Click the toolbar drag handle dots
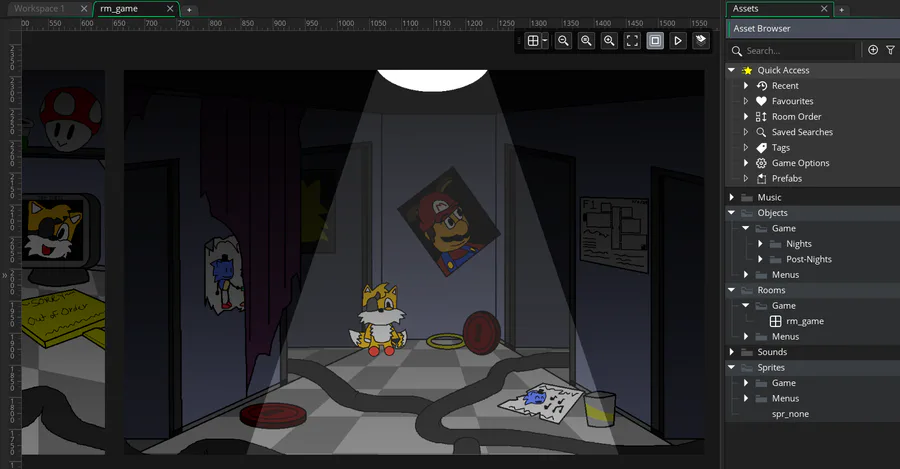 pyautogui.click(x=519, y=41)
